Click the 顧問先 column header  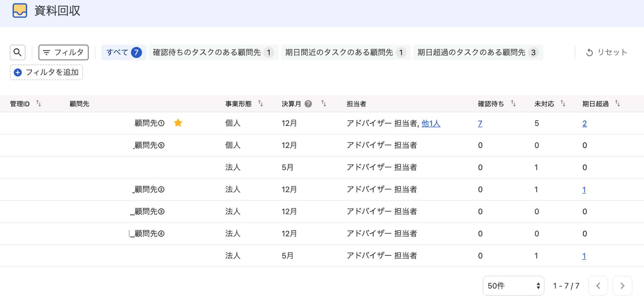click(x=80, y=104)
